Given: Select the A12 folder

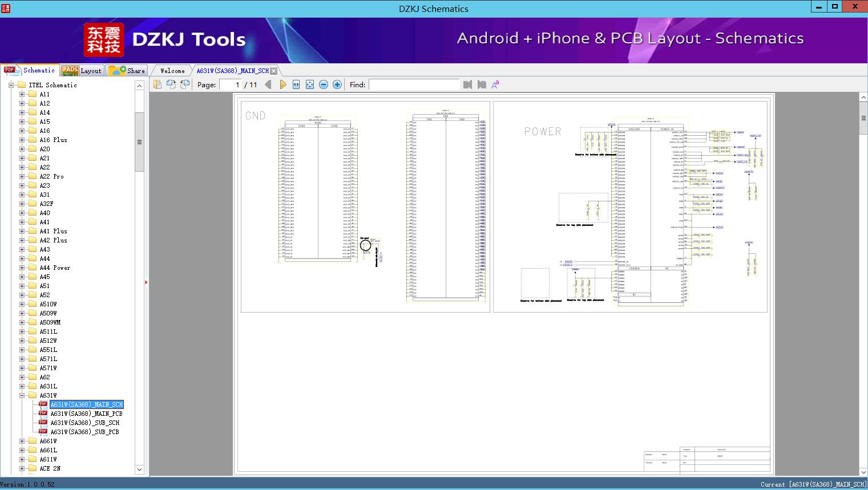Looking at the screenshot, I should (x=45, y=103).
